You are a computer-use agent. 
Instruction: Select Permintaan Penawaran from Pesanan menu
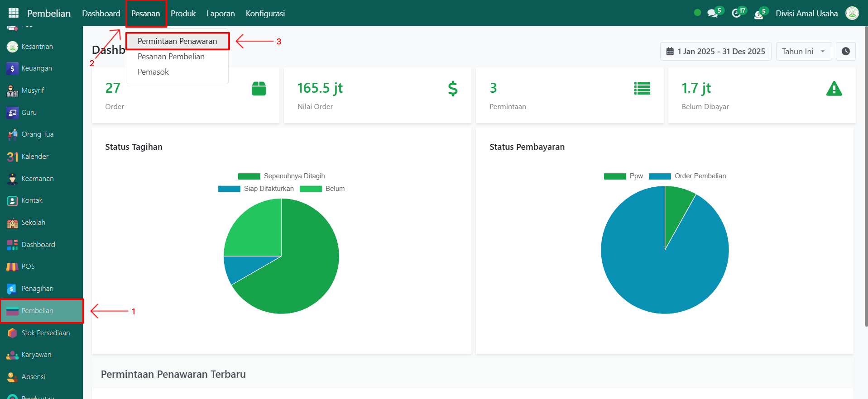177,41
